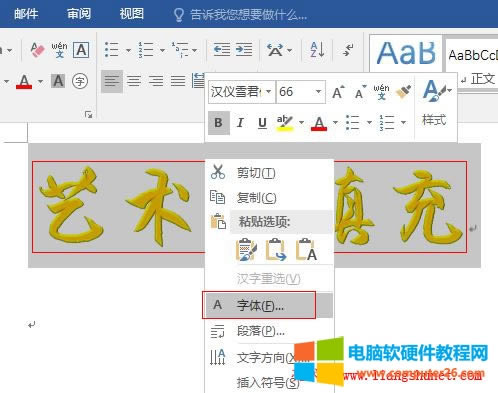
Task: Expand font color dropdown in the mini toolbar
Action: [x=335, y=123]
